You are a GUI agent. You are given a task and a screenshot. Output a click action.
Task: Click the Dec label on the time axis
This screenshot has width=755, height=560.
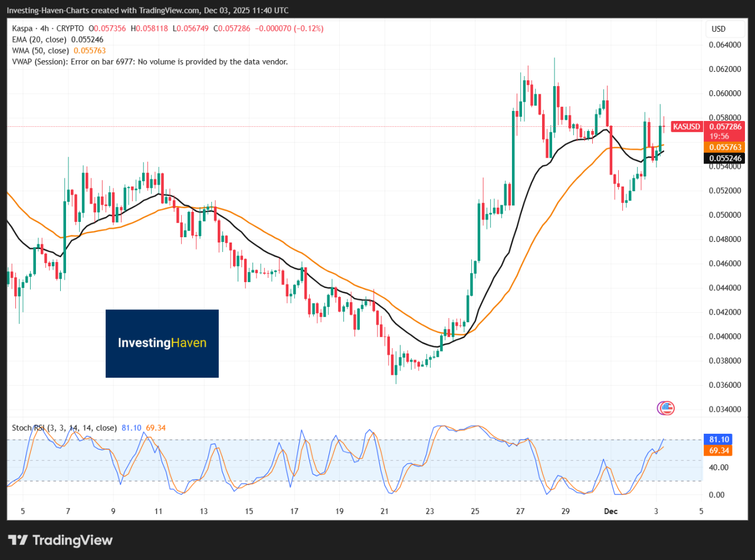610,511
